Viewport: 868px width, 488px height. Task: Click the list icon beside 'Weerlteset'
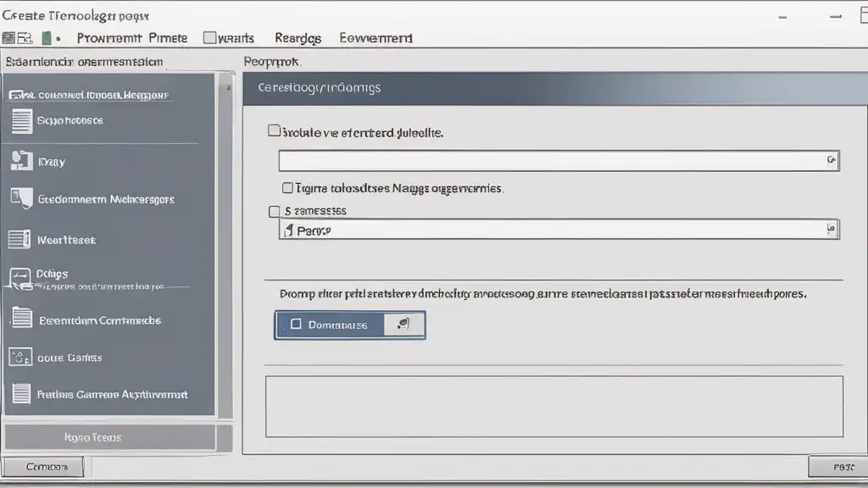click(19, 239)
